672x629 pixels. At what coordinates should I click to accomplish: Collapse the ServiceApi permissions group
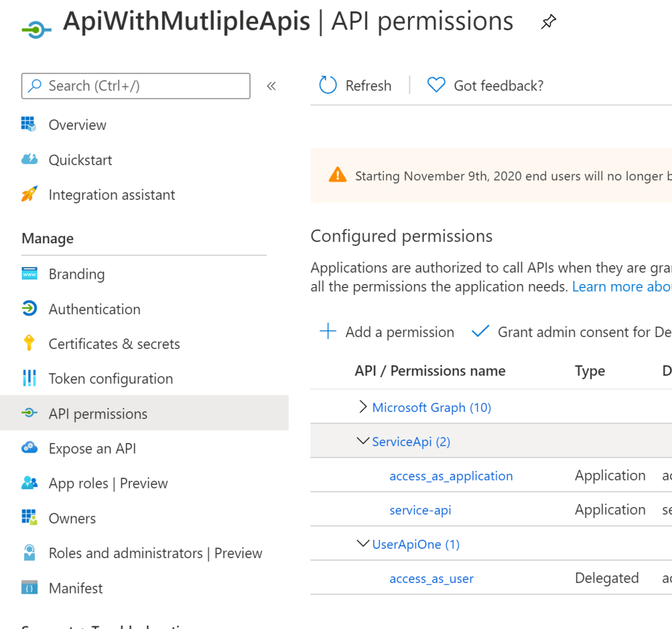362,441
